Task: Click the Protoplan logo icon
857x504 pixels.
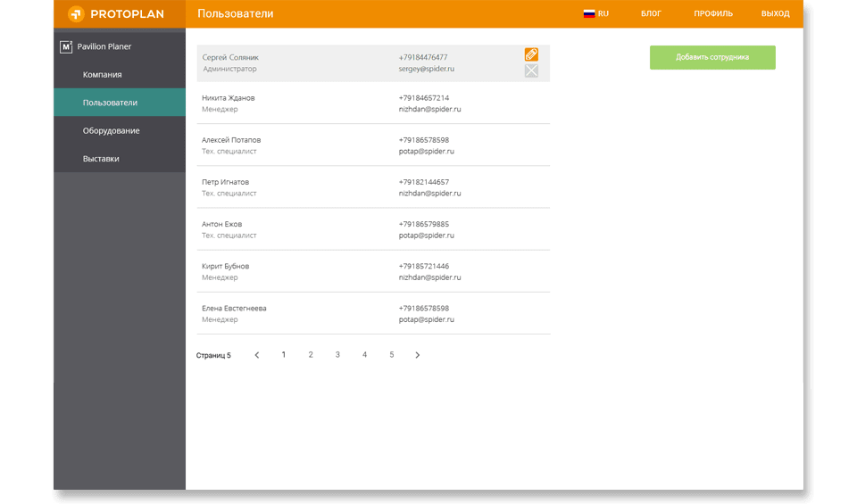Action: pyautogui.click(x=76, y=13)
